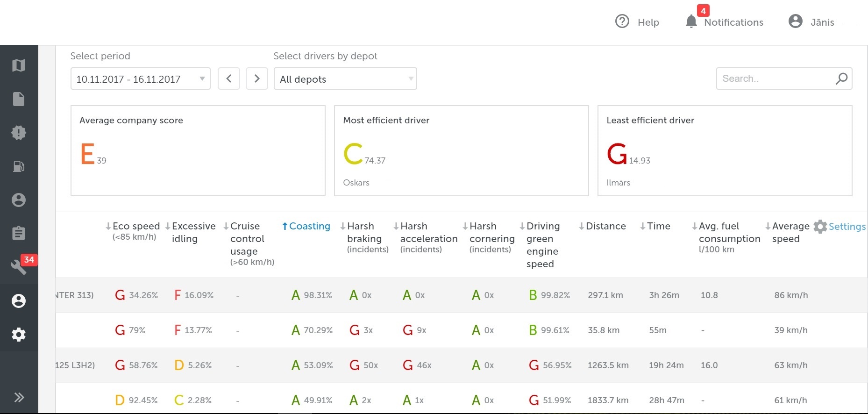Open maintenance wrench icon with 34 badge
Image resolution: width=868 pixels, height=414 pixels.
tap(19, 267)
